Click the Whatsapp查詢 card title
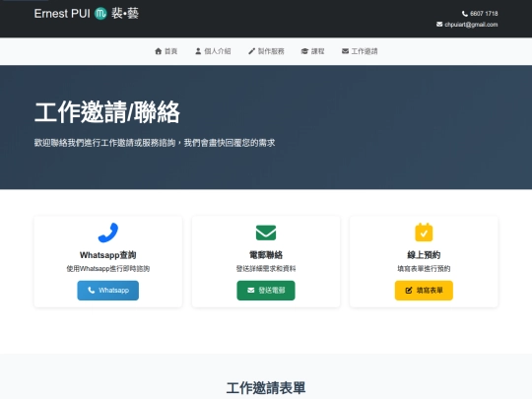 tap(108, 255)
